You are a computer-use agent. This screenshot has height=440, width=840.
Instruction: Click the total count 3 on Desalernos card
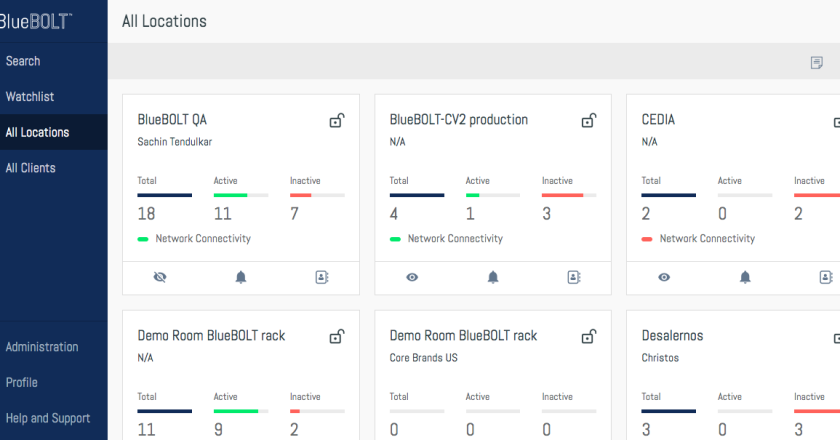tap(646, 430)
